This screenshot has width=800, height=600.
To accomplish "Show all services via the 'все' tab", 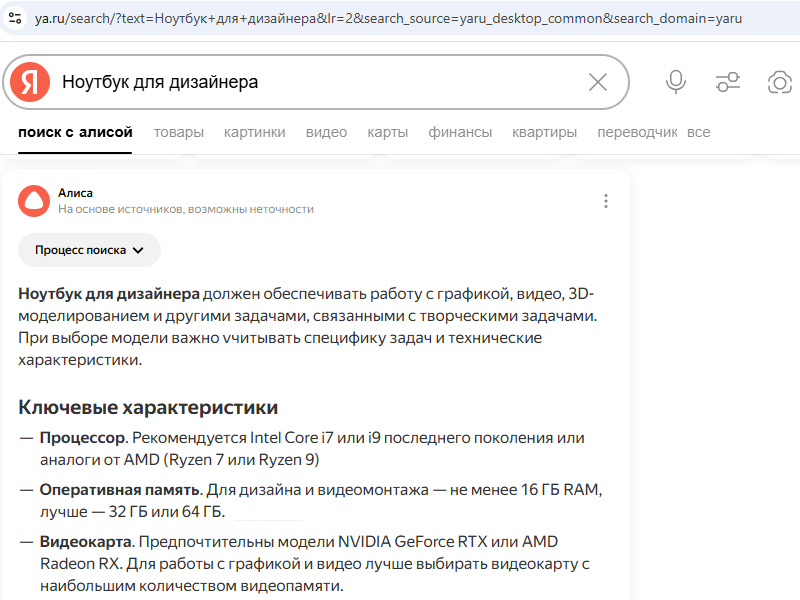I will (698, 132).
